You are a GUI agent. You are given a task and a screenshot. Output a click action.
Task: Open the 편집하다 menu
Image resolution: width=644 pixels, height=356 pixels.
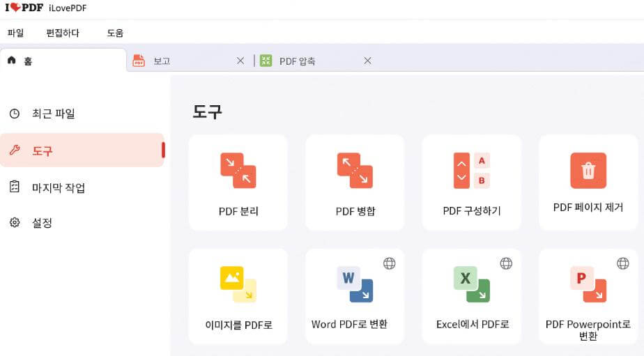[63, 33]
